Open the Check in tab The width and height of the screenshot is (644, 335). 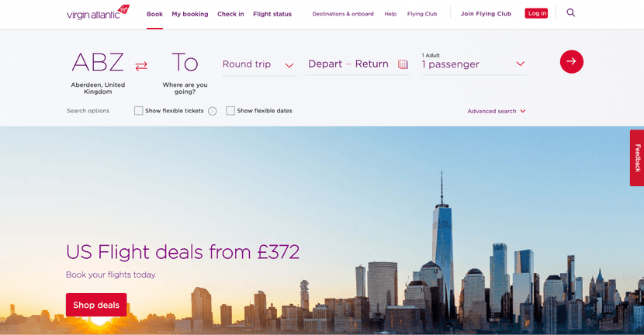[x=230, y=14]
